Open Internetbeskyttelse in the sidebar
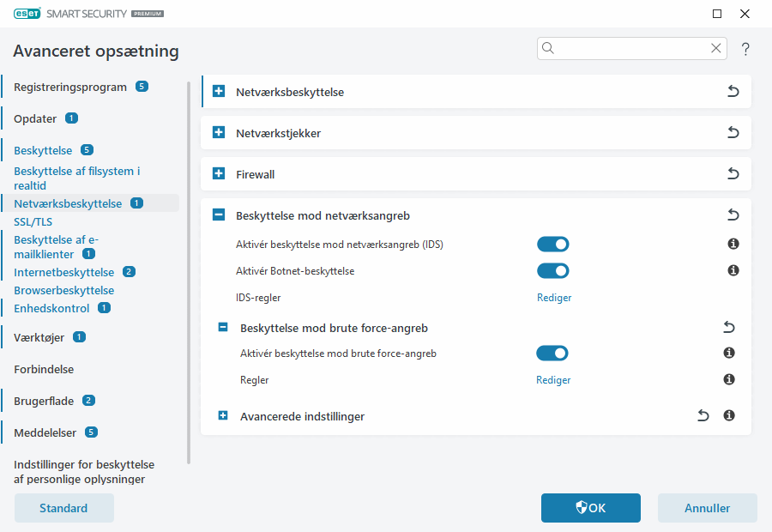Screen dimensions: 772x532 63,272
